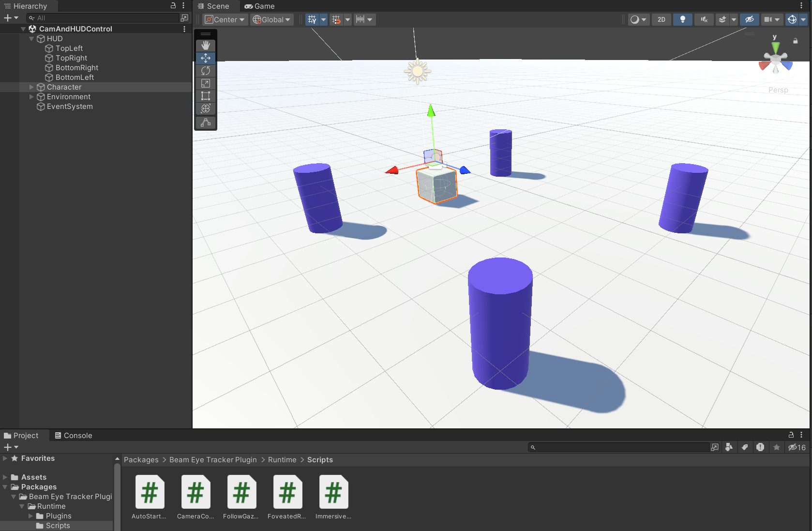Select TopLeft in the Hierarchy

[69, 48]
